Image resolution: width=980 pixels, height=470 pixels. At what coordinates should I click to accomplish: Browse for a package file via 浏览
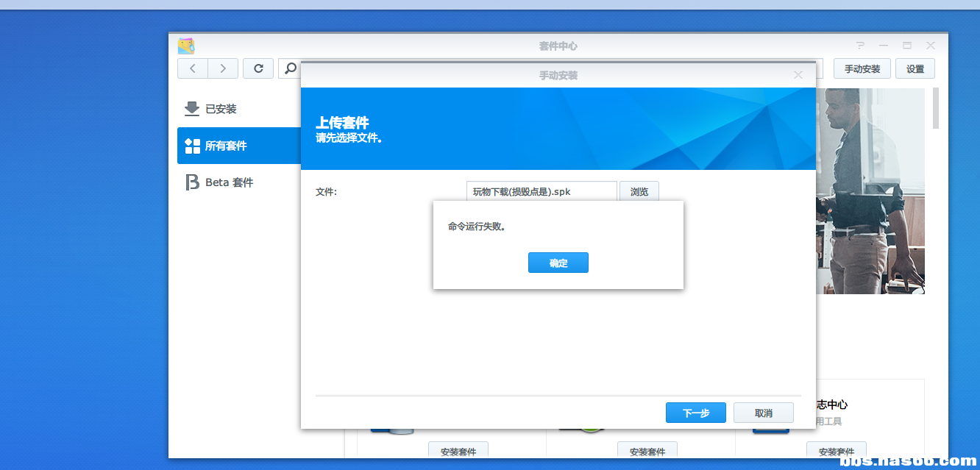639,191
